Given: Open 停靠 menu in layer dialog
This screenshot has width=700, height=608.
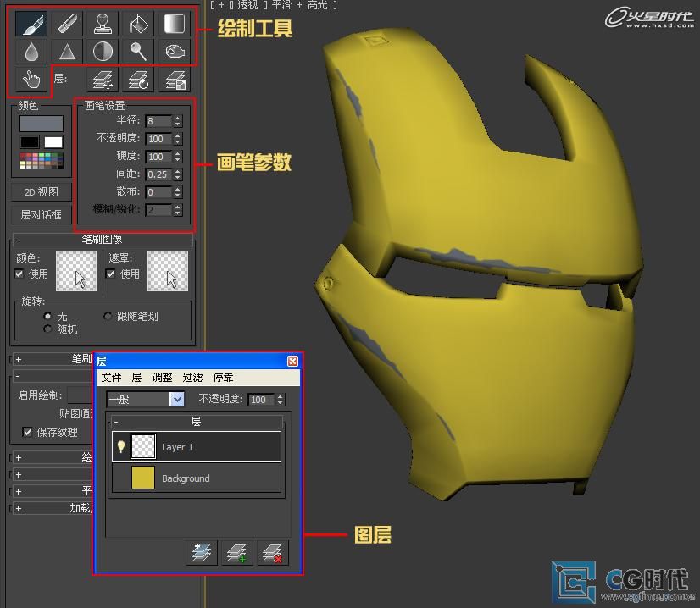Looking at the screenshot, I should click(223, 378).
